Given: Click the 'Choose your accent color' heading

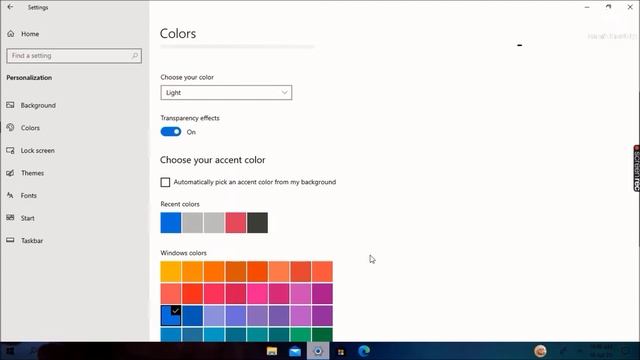Looking at the screenshot, I should (213, 160).
